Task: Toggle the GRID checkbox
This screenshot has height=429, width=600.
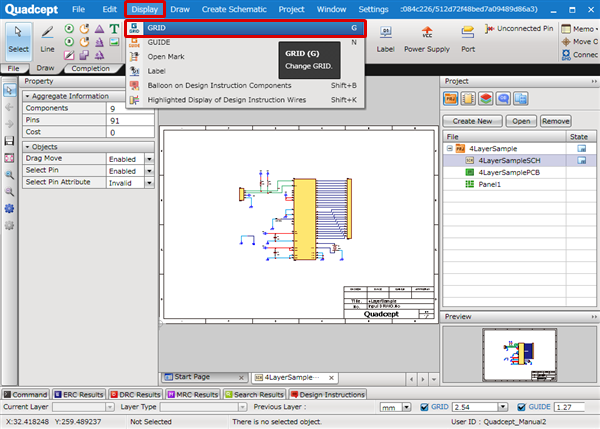Action: pos(424,407)
